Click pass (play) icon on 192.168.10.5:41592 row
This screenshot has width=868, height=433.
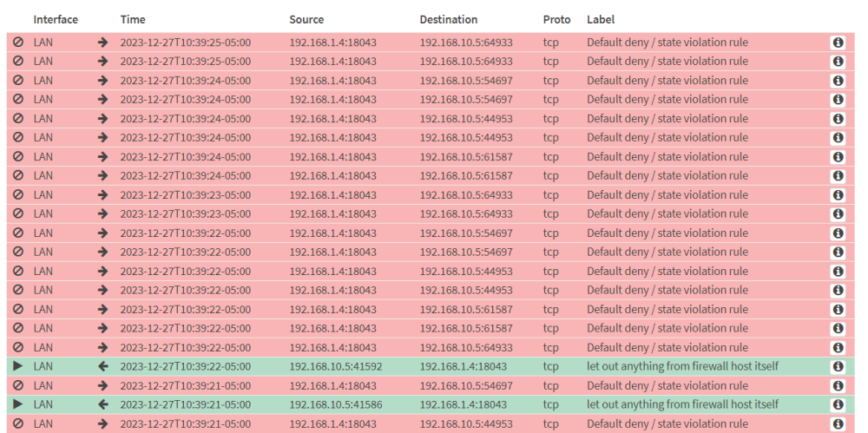point(18,366)
